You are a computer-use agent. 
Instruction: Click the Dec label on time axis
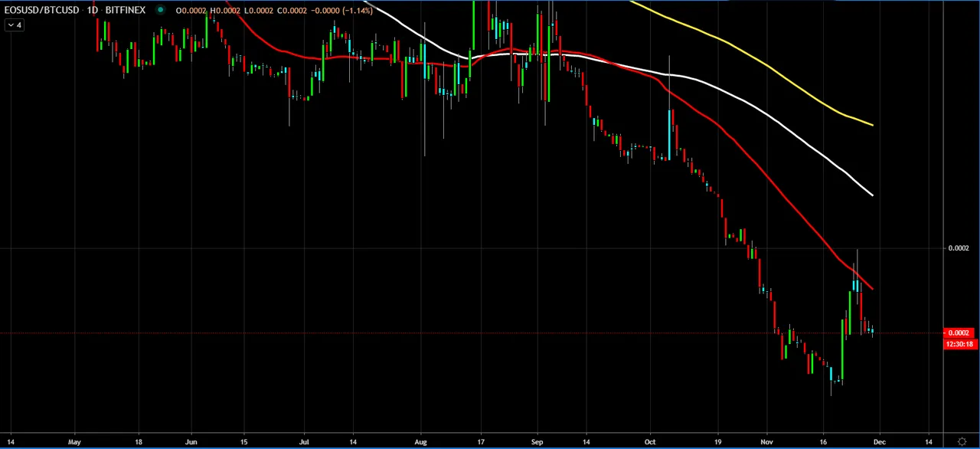tap(880, 442)
